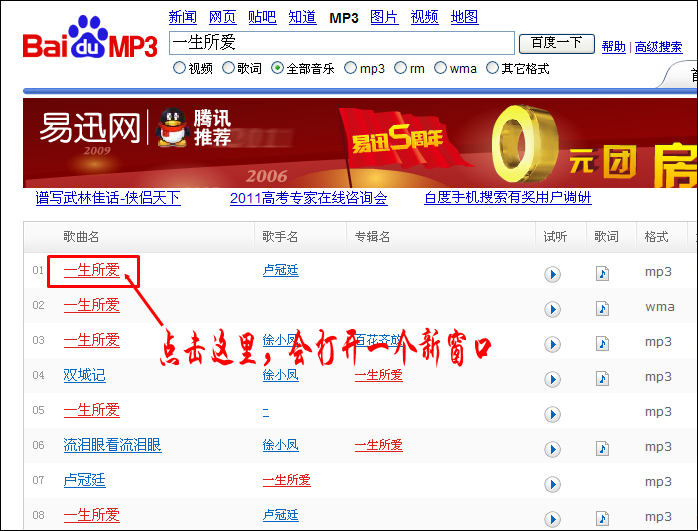Image resolution: width=698 pixels, height=531 pixels.
Task: Open song 一生所爱 in row 02
Action: tap(92, 305)
